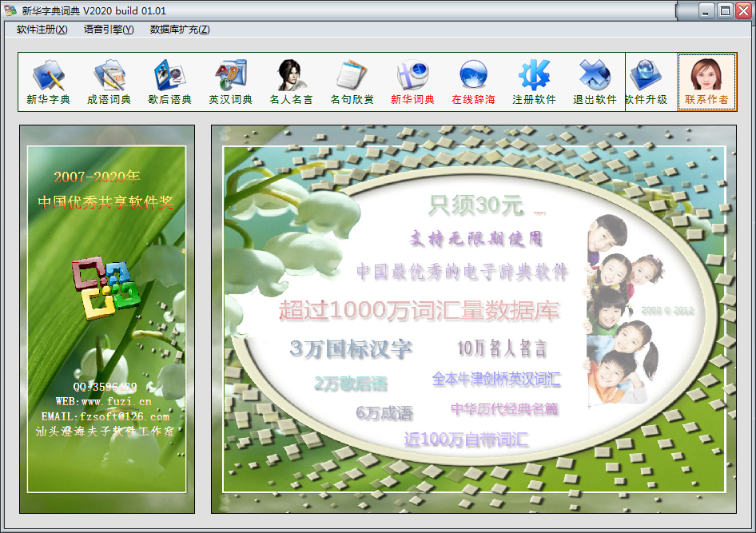Click the 支持无限期使用 text

coord(475,239)
